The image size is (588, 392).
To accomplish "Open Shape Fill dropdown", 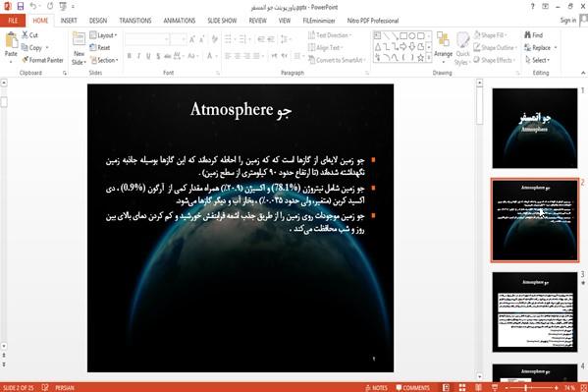I will tap(491, 35).
